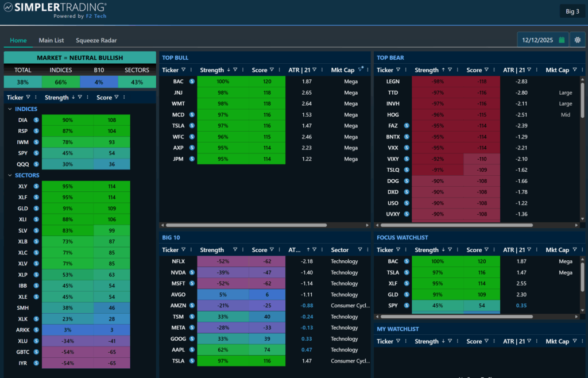
Task: Click Top Bear Strength filter funnel
Action: 450,70
